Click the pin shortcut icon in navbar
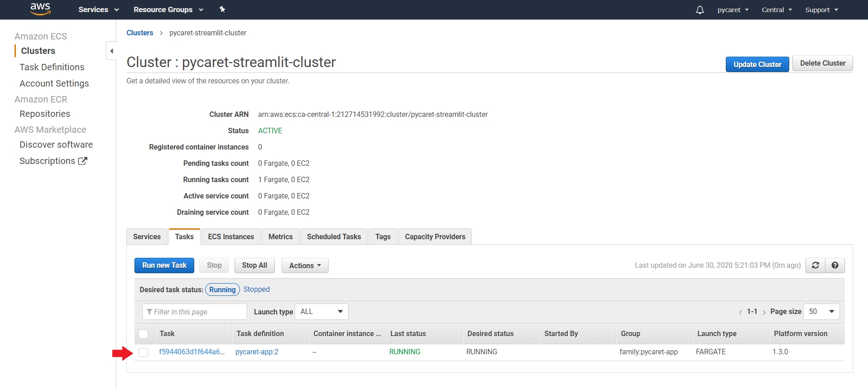The height and width of the screenshot is (391, 868). 222,10
